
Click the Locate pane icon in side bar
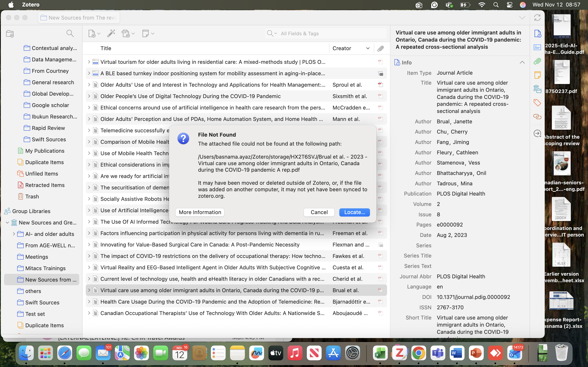[537, 134]
